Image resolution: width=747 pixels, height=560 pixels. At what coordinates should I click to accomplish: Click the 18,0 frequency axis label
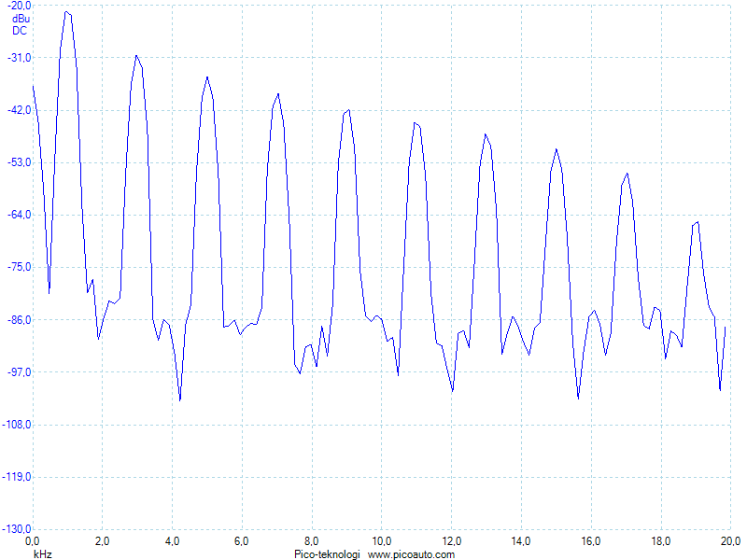[660, 541]
